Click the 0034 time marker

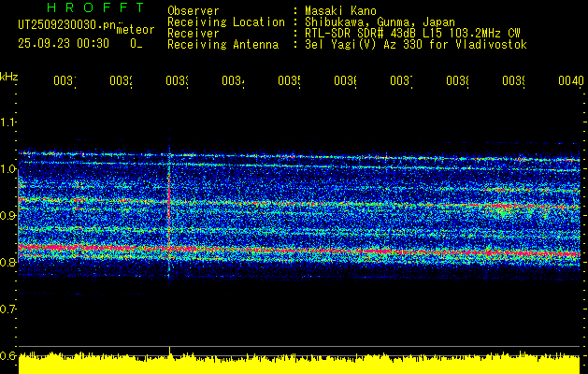coord(234,80)
